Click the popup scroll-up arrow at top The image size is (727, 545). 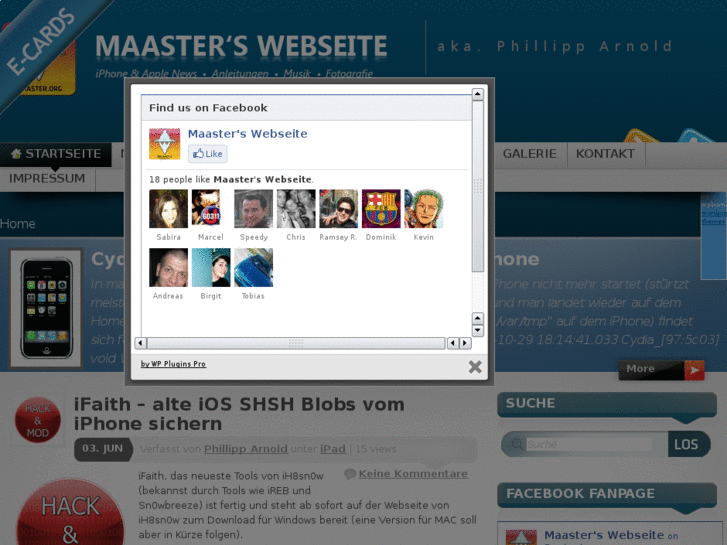(478, 94)
